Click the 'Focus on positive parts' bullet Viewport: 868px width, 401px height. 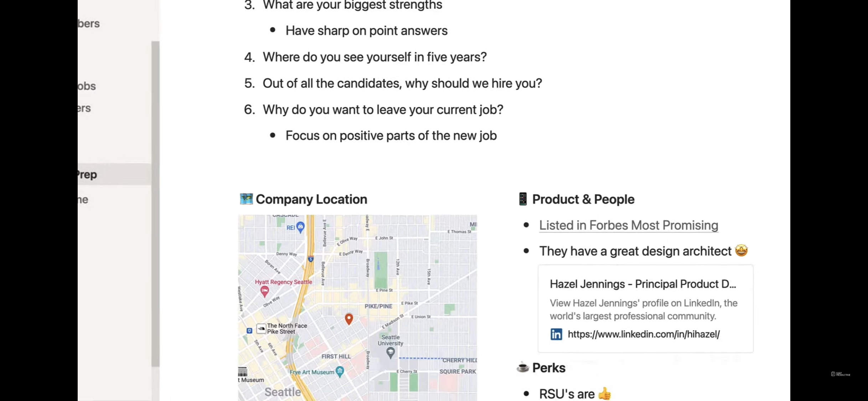[391, 136]
